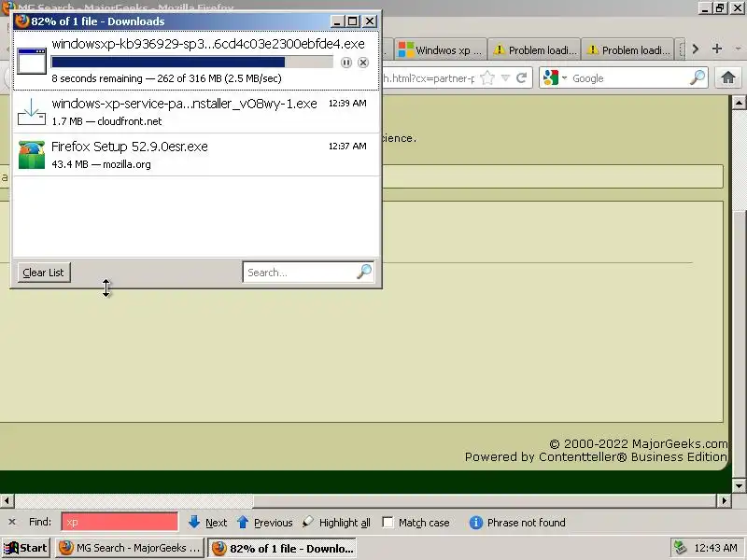The height and width of the screenshot is (560, 747).
Task: Select the windows-xp-service-pa...nstaller download row
Action: coord(196,112)
